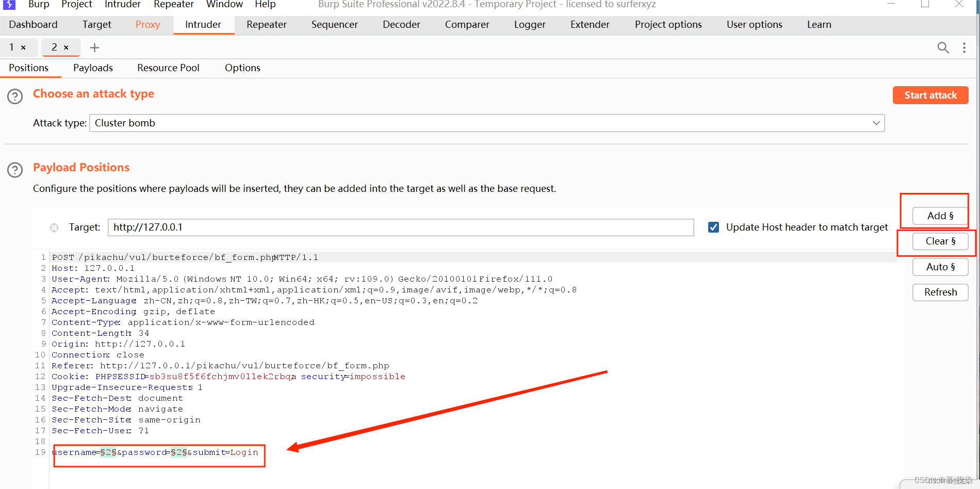The width and height of the screenshot is (980, 489).
Task: Open the Intruder menu
Action: 122,5
